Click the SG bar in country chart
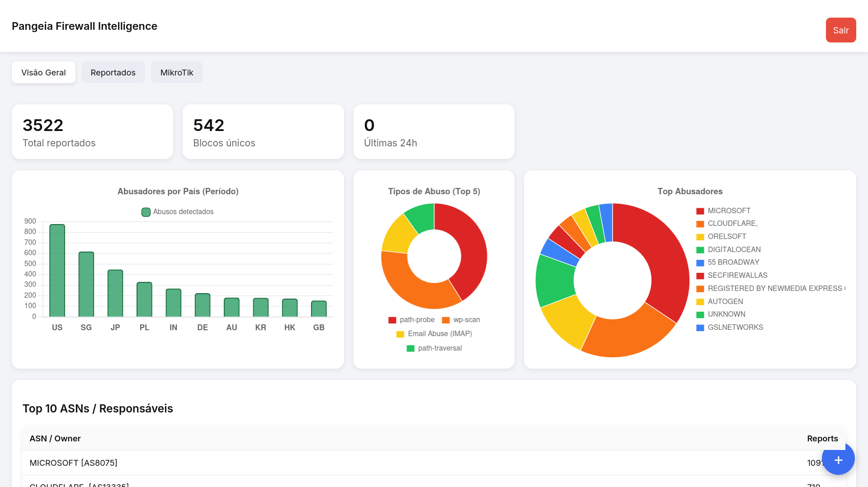The width and height of the screenshot is (868, 487). (86, 284)
